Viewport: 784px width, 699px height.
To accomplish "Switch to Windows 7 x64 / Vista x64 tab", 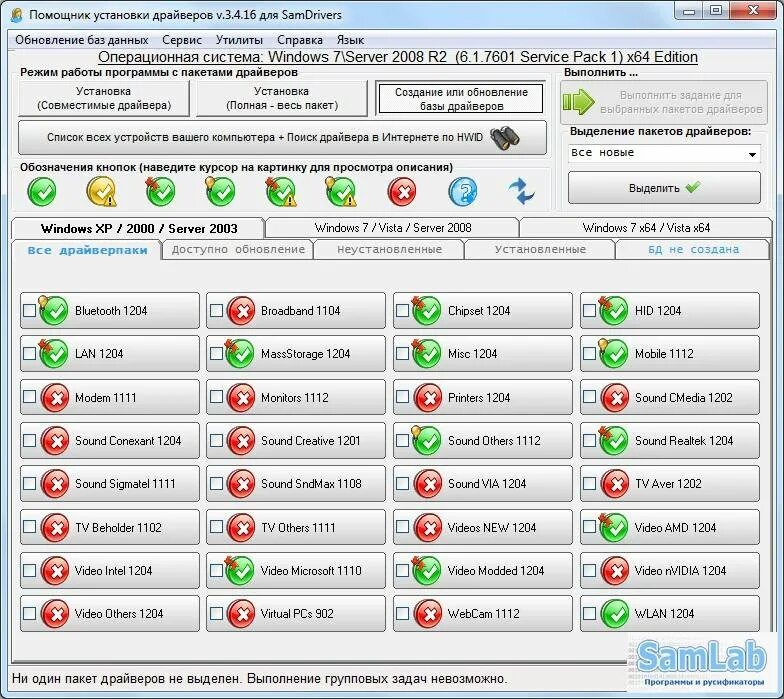I will pos(646,228).
